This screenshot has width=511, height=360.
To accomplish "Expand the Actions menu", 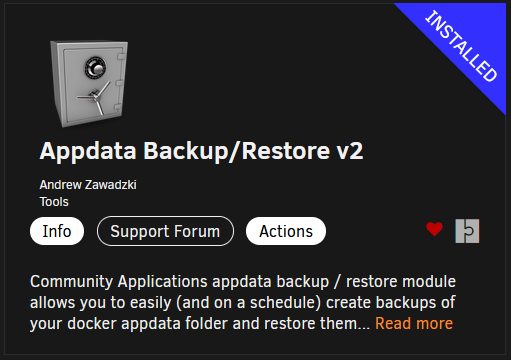I will [286, 231].
